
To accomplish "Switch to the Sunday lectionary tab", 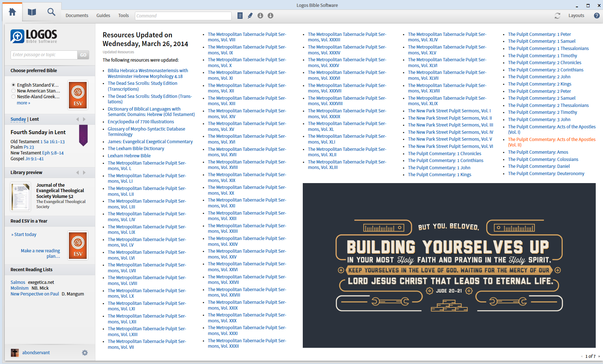I will [x=18, y=119].
